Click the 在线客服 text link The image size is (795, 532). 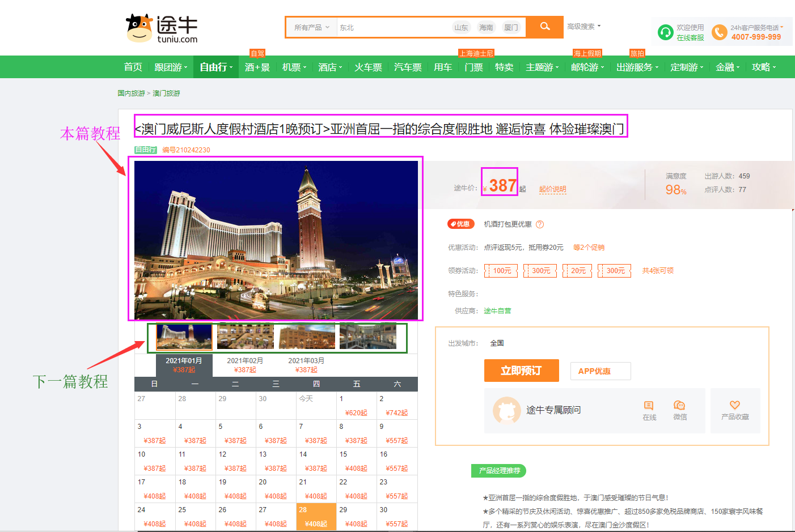690,38
